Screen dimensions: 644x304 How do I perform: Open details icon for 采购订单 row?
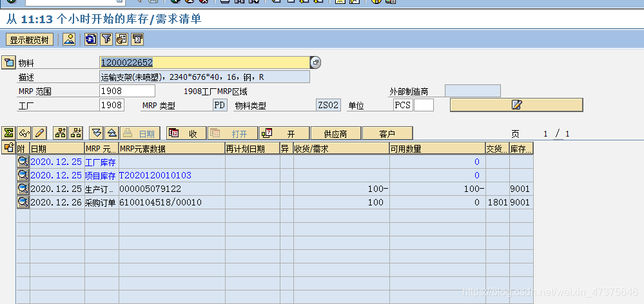point(23,202)
